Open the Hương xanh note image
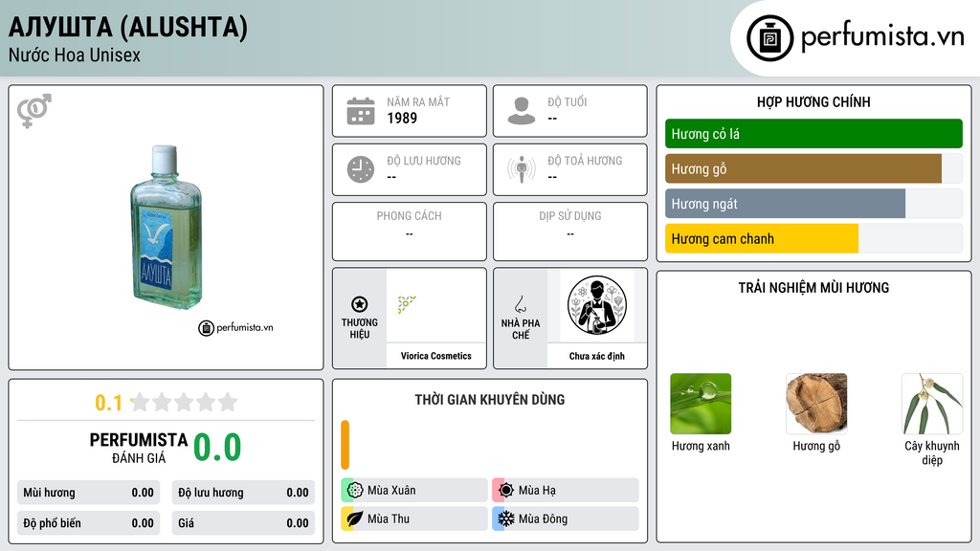Screen dimensions: 980x551 click(x=701, y=404)
